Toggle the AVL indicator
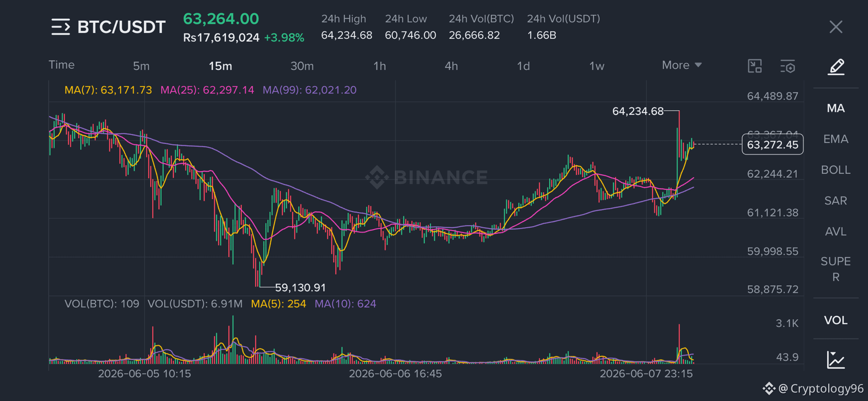Image resolution: width=868 pixels, height=401 pixels. (x=836, y=231)
